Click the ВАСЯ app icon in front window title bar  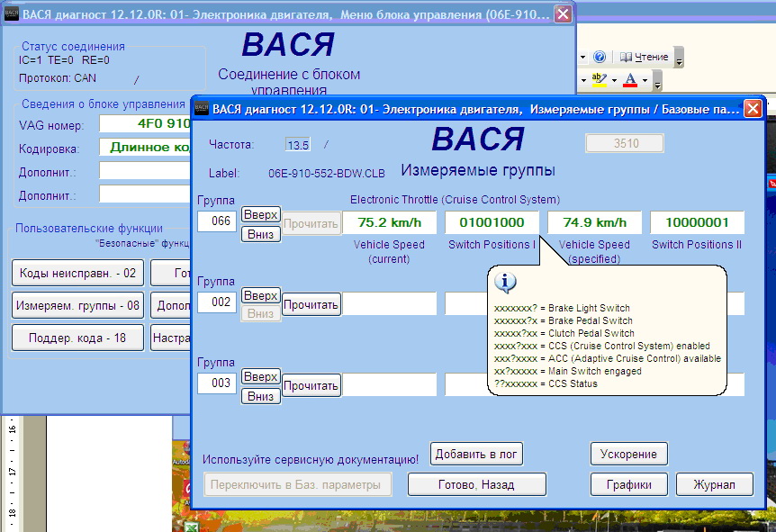pos(202,108)
